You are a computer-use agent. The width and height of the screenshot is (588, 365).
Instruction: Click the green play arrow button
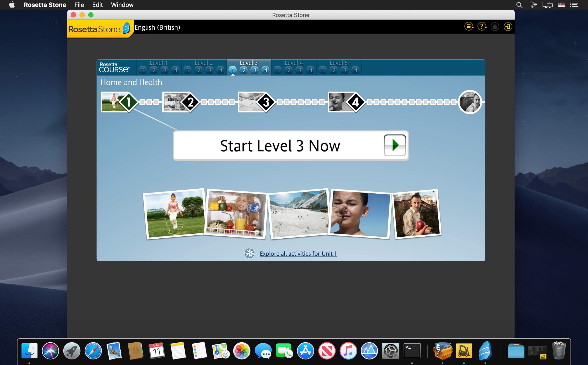pos(395,145)
